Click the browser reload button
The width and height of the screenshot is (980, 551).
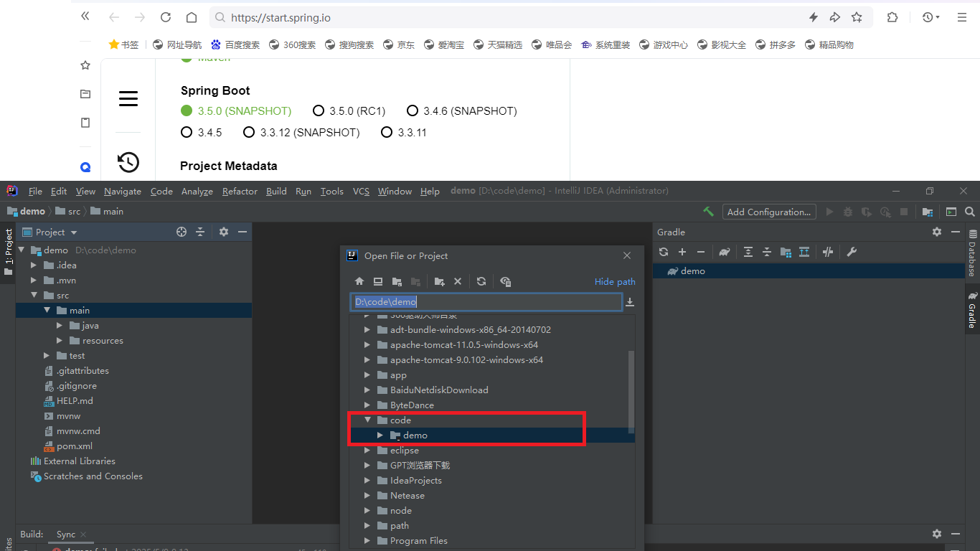166,17
